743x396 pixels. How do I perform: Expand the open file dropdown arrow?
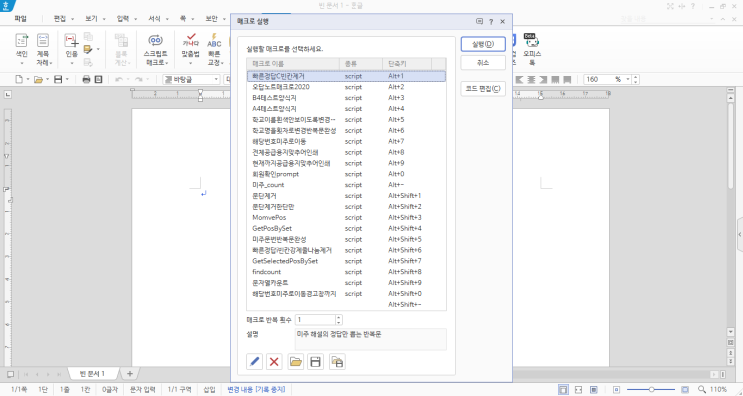pyautogui.click(x=47, y=80)
